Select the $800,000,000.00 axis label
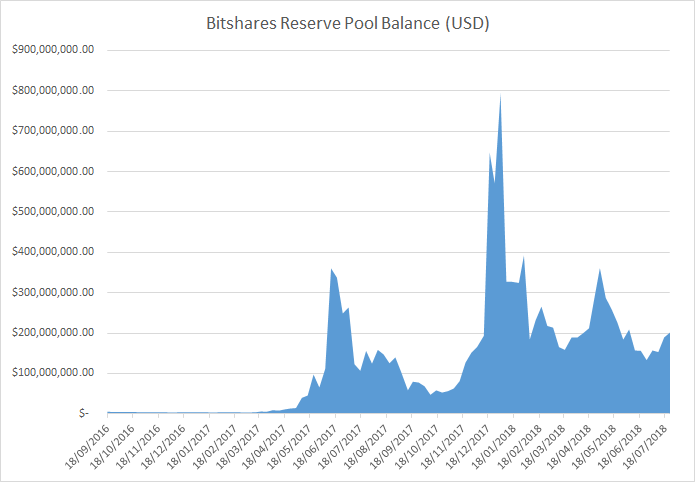Screen dimensions: 695x482 point(53,90)
